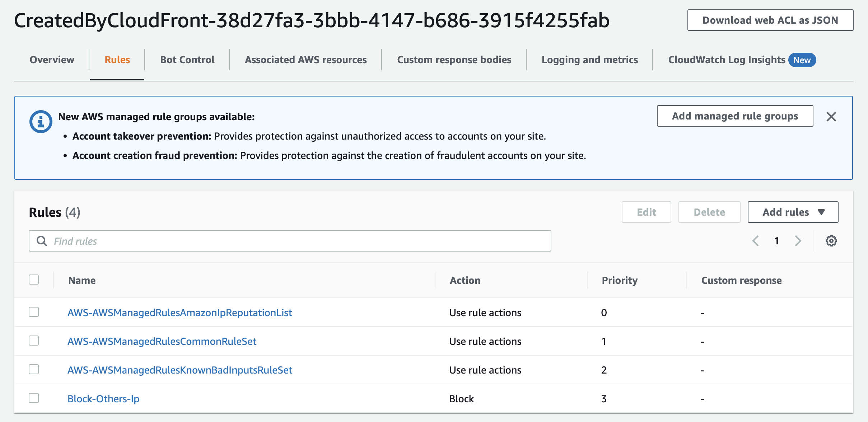
Task: Expand the Add rules dropdown
Action: [793, 212]
